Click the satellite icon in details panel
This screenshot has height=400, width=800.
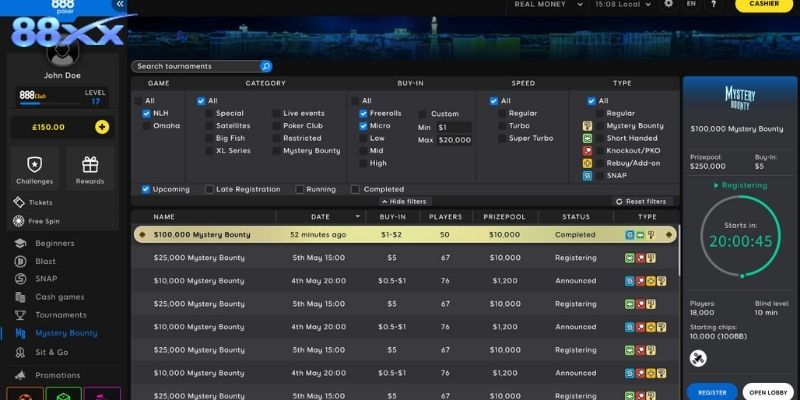click(698, 358)
